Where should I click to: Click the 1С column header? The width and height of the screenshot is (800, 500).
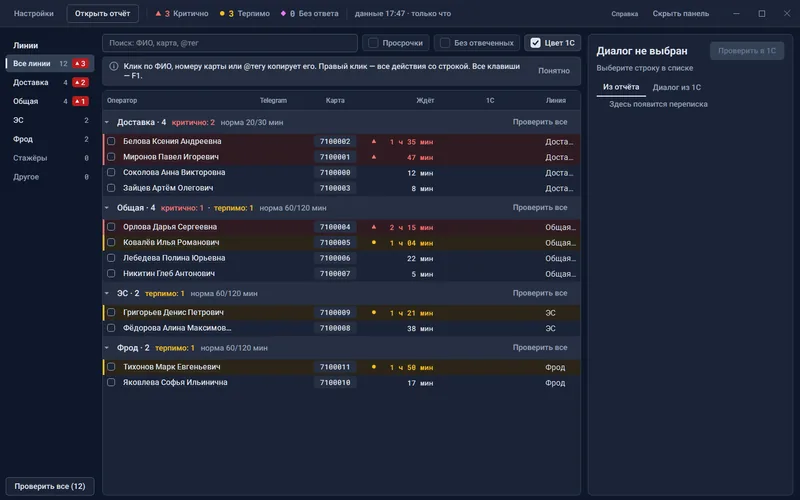(x=490, y=101)
